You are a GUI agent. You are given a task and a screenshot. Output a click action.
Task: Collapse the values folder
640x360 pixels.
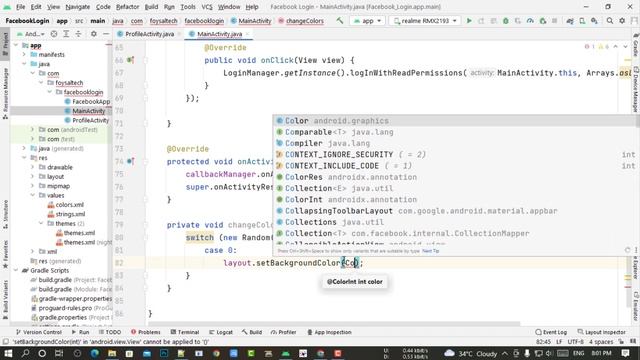tap(32, 195)
